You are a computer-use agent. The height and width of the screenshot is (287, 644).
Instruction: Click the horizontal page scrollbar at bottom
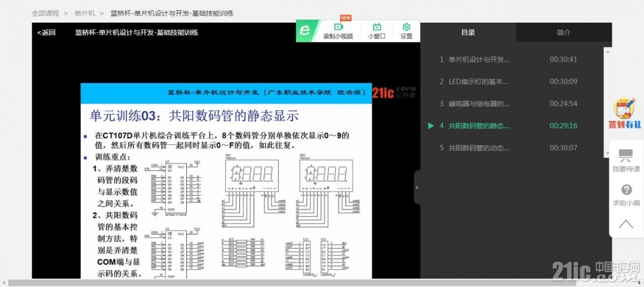[292, 283]
